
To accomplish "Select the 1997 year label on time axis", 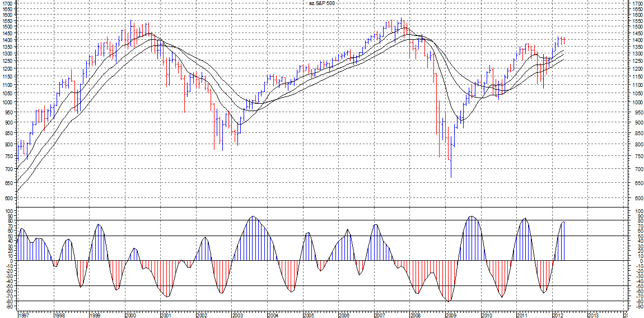I will click(x=24, y=315).
